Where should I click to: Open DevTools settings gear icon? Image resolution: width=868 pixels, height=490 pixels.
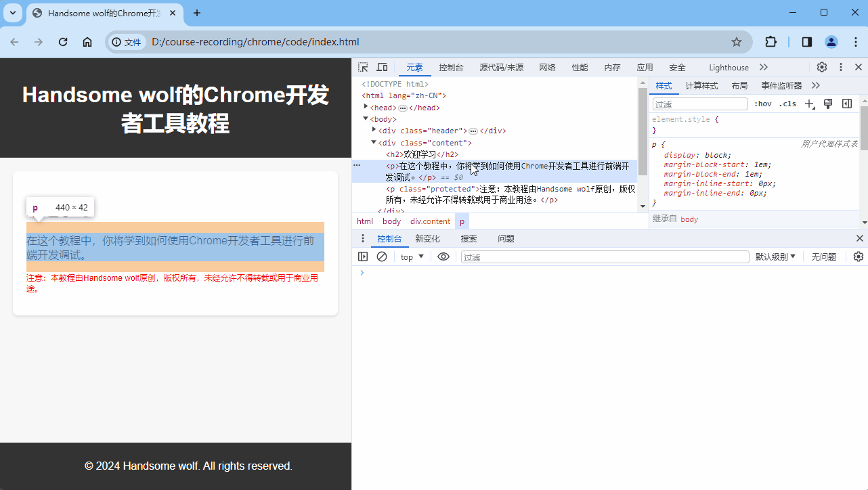tap(821, 67)
